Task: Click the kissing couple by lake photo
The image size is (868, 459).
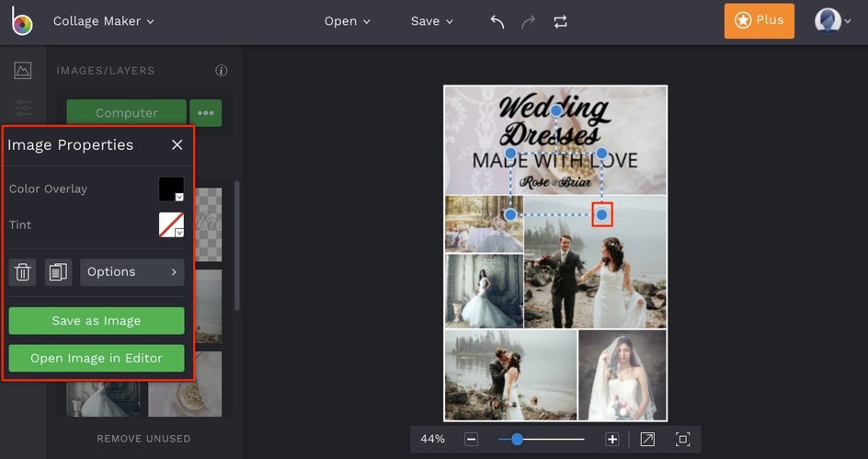Action: coord(510,375)
